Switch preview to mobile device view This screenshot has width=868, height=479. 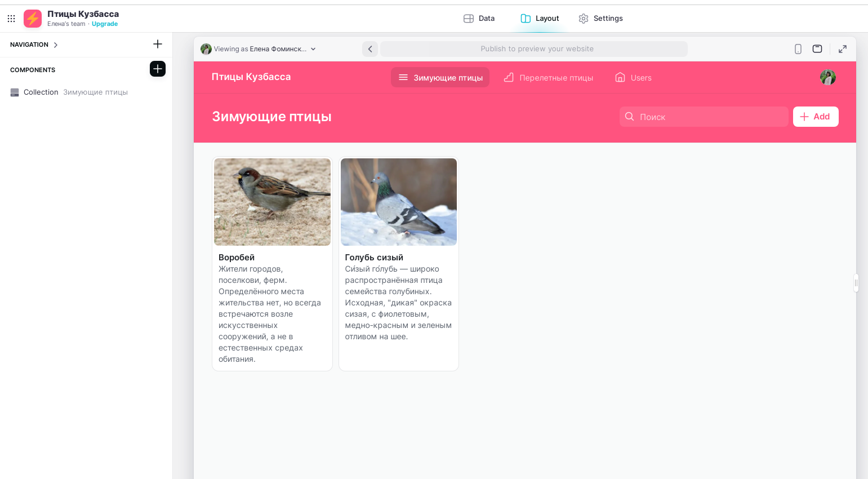coord(798,49)
